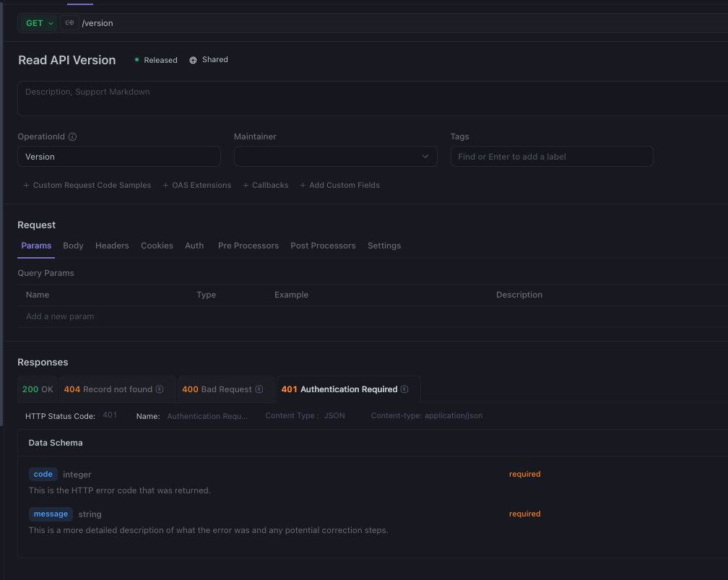This screenshot has width=728, height=580.
Task: Click Add Custom Fields
Action: point(339,186)
